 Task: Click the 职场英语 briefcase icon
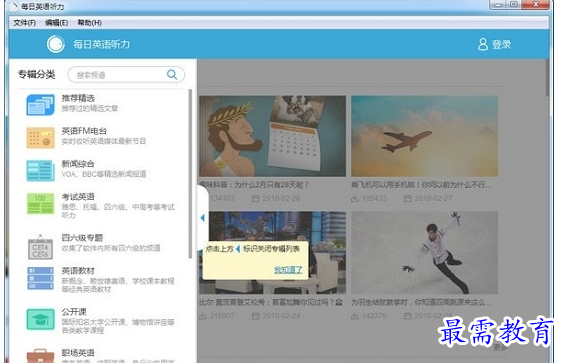[x=41, y=356]
